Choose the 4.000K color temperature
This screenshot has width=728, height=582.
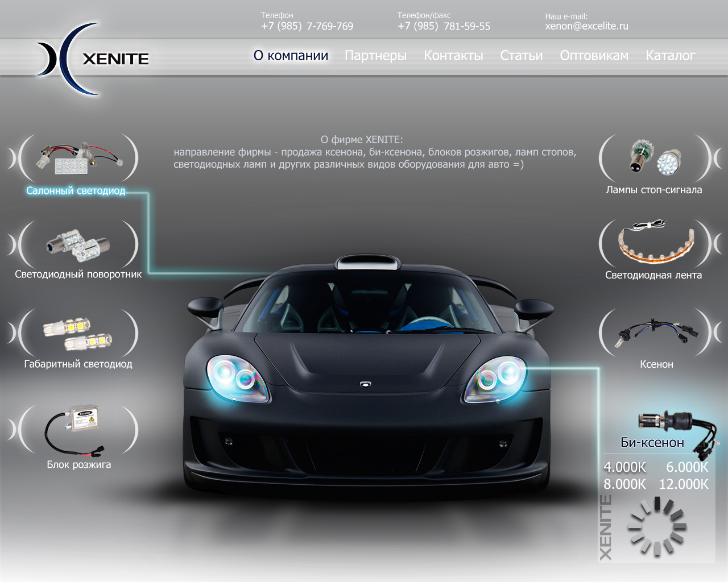(x=624, y=467)
